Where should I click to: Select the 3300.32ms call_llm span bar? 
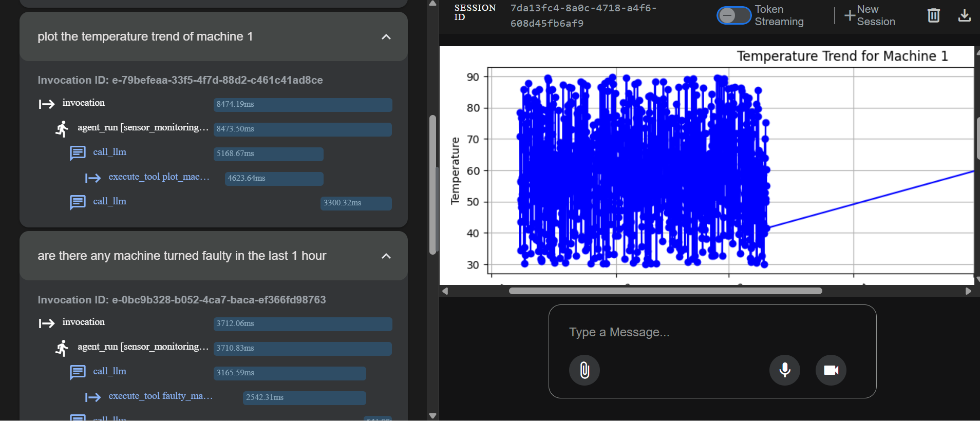(x=356, y=203)
